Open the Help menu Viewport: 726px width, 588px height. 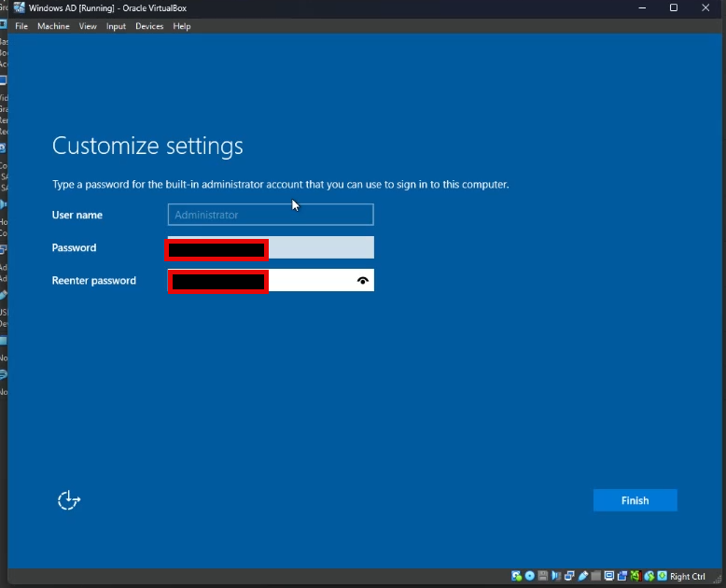(181, 26)
